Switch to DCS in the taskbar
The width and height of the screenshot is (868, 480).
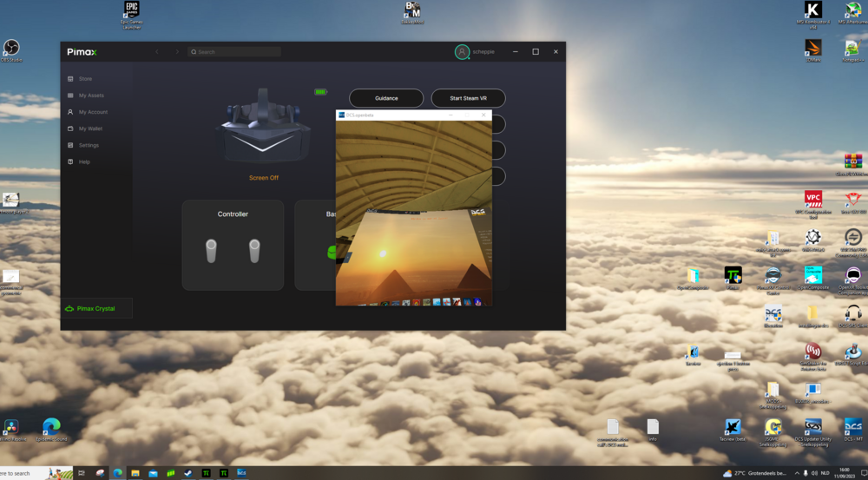[241, 473]
